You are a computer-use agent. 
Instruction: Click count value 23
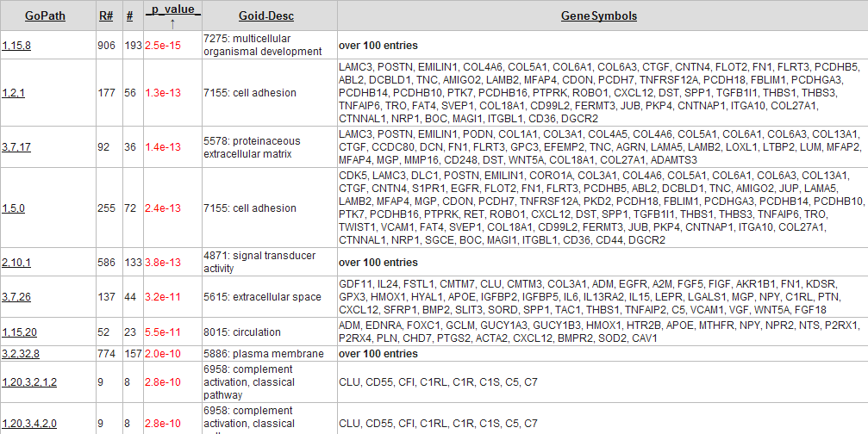point(131,332)
